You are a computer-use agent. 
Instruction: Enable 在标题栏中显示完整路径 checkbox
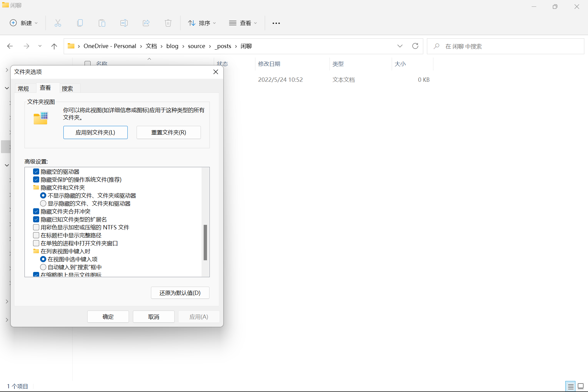pyautogui.click(x=36, y=235)
